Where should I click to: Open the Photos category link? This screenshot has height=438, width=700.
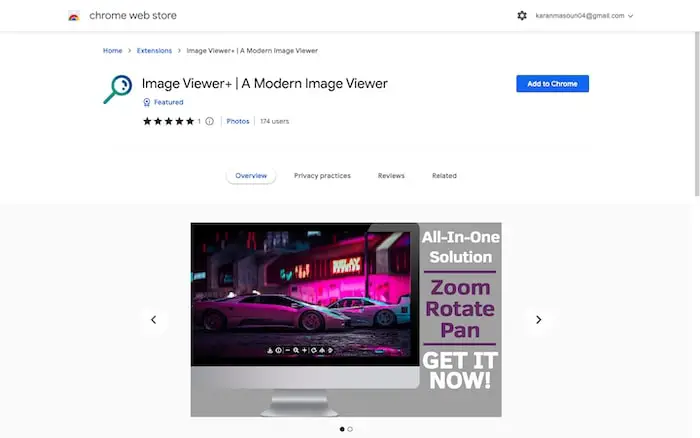point(238,121)
